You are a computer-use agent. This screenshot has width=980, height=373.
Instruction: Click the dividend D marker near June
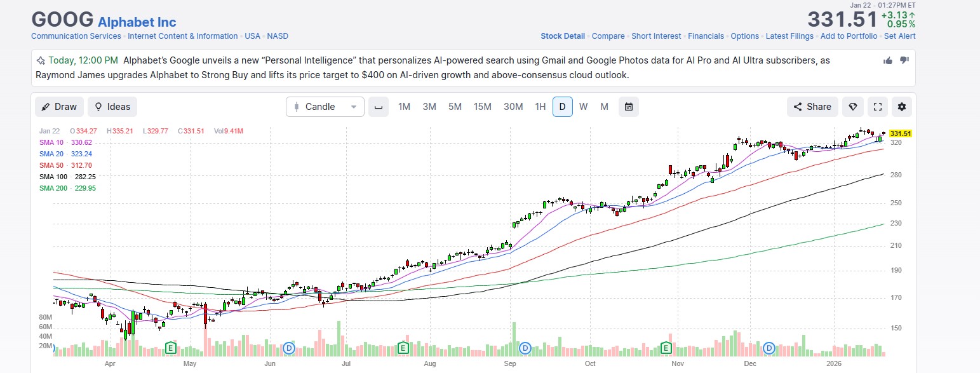288,348
